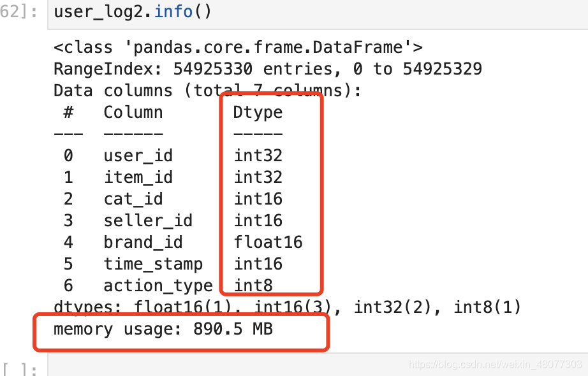Click the dtypes summary line
This screenshot has height=376, width=588.
coord(287,308)
